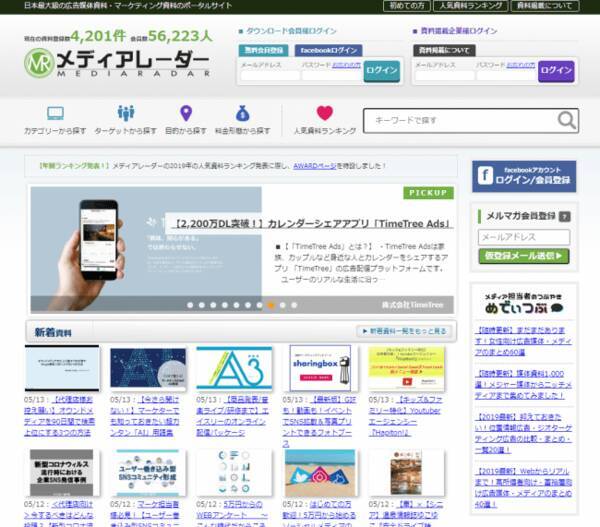The height and width of the screenshot is (527, 600).
Task: Click the dark listing information button
Action: coord(444,51)
